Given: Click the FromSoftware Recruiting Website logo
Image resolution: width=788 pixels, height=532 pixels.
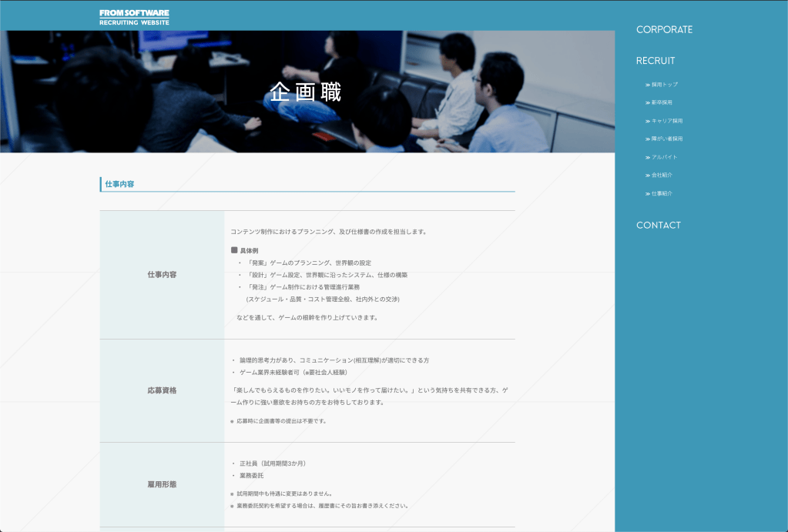Looking at the screenshot, I should pos(134,17).
